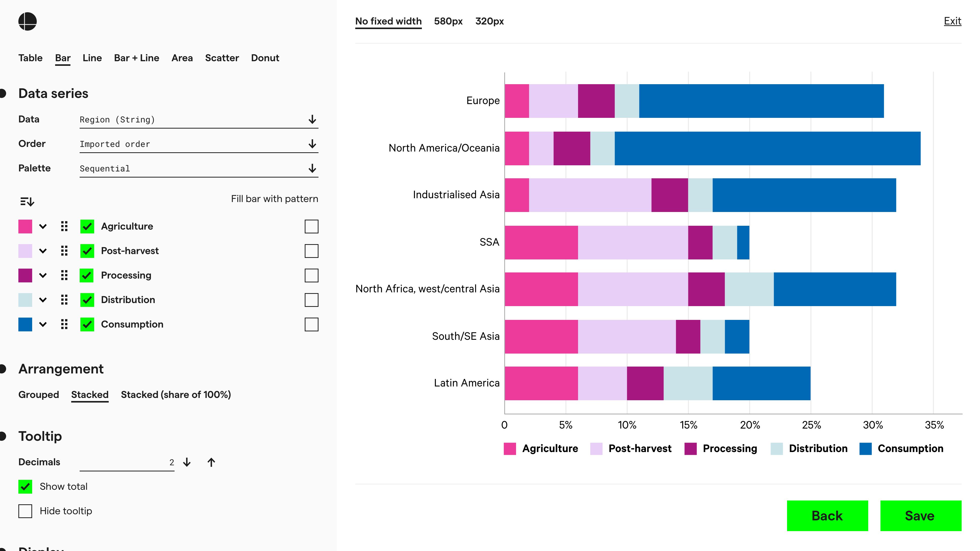Click the blue Consumption color swatch
980x551 pixels.
(25, 324)
